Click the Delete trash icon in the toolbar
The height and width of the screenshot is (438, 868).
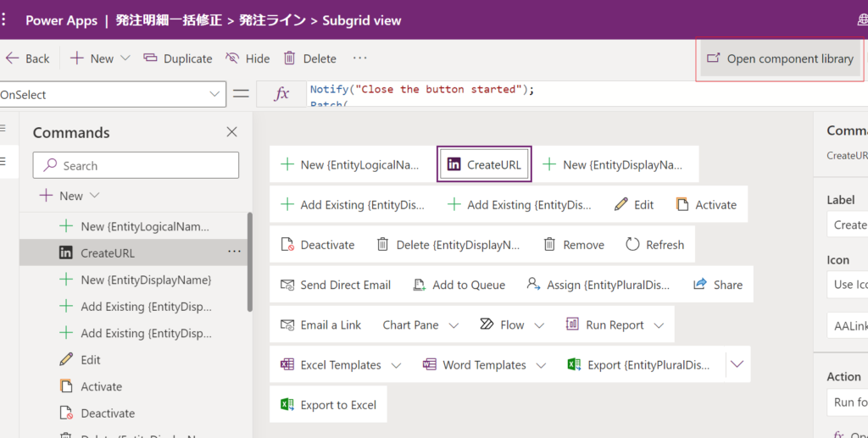(290, 58)
